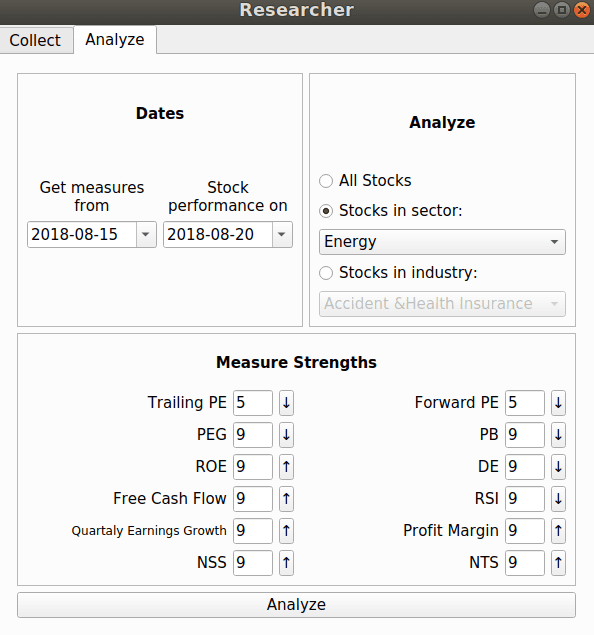The width and height of the screenshot is (594, 635).
Task: Click the Free Cash Flow strength field
Action: [253, 499]
